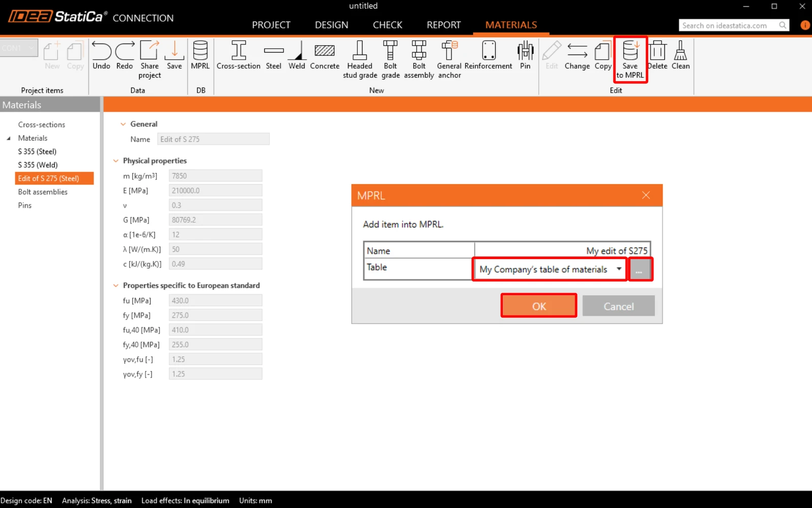Click the Name field in MPRL dialog
Image resolution: width=812 pixels, height=508 pixels.
pyautogui.click(x=562, y=250)
